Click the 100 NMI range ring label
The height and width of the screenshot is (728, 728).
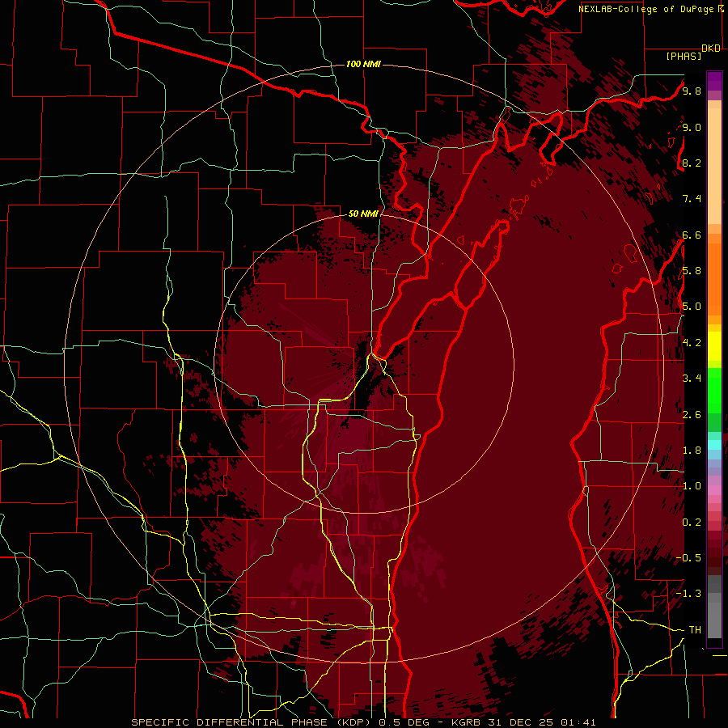pyautogui.click(x=363, y=64)
